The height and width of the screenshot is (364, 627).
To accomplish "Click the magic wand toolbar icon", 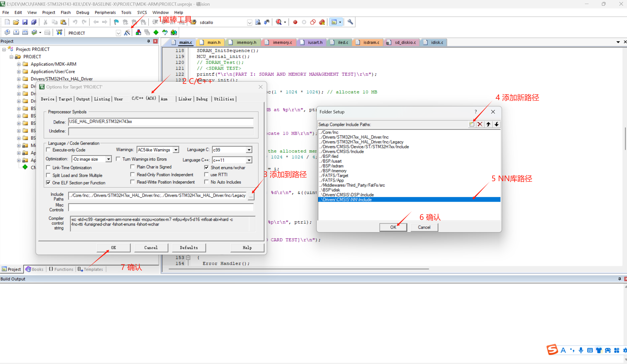I will click(x=127, y=33).
